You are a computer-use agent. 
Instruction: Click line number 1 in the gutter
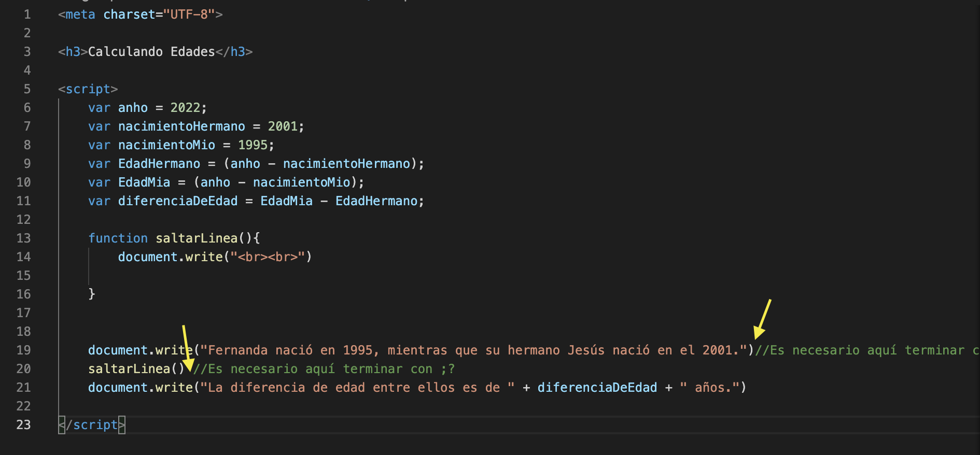pyautogui.click(x=27, y=15)
